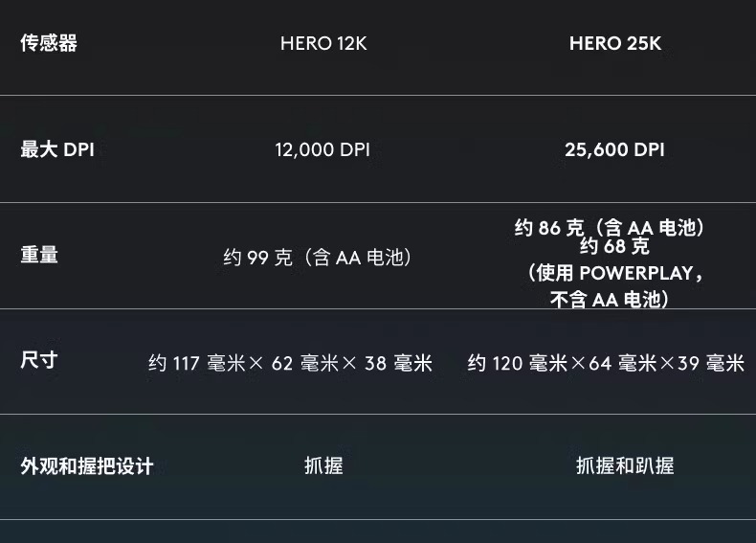Click the 传感器 row label

[x=49, y=43]
